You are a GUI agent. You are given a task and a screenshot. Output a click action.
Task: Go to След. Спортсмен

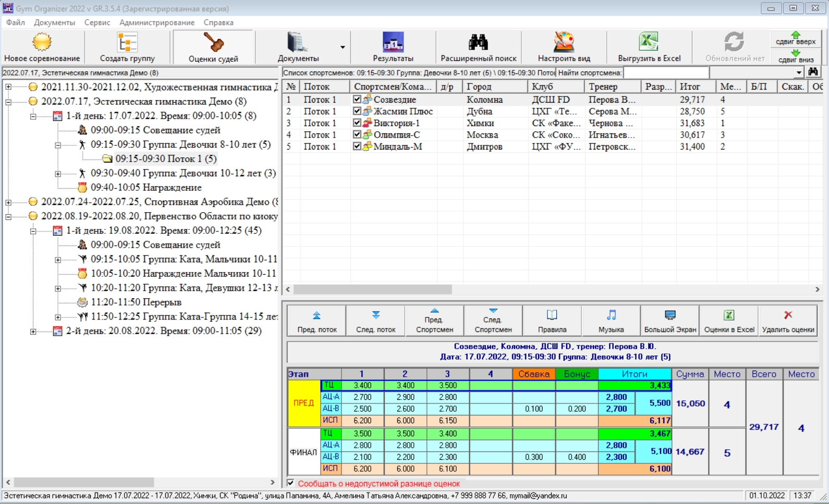[x=493, y=321]
